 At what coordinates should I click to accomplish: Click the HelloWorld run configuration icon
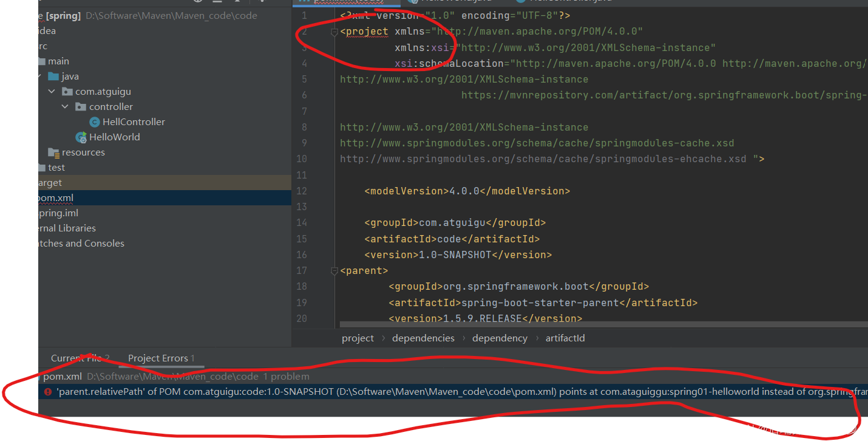pyautogui.click(x=81, y=137)
